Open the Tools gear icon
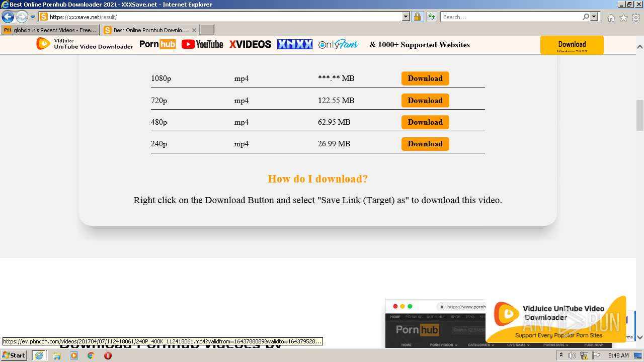Screen dimensions: 644x362 (636, 18)
